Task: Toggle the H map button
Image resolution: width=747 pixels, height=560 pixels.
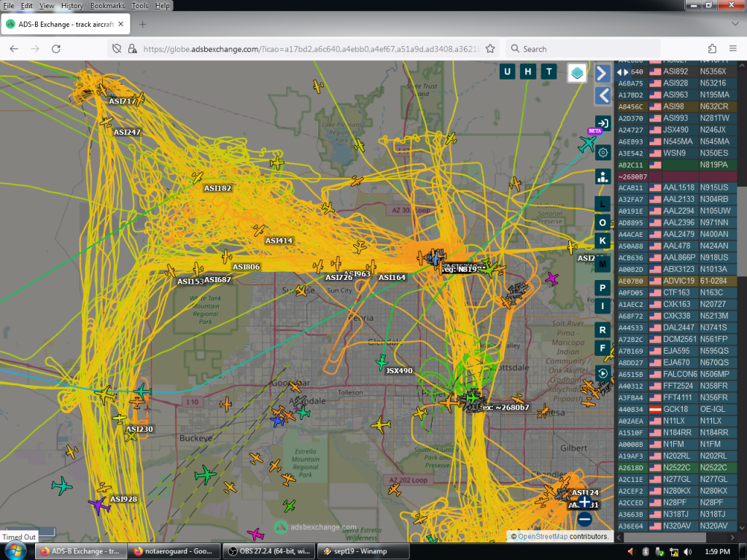Action: coord(528,72)
